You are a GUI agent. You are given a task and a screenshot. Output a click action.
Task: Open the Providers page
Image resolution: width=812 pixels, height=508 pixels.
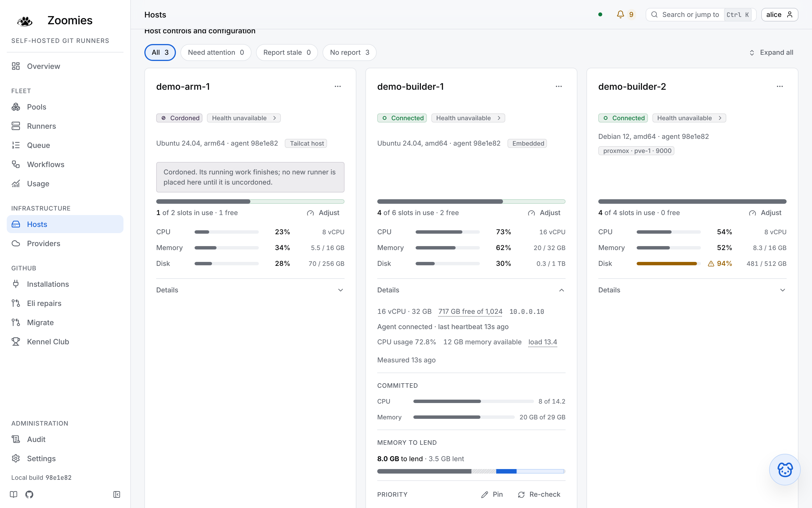click(65, 243)
